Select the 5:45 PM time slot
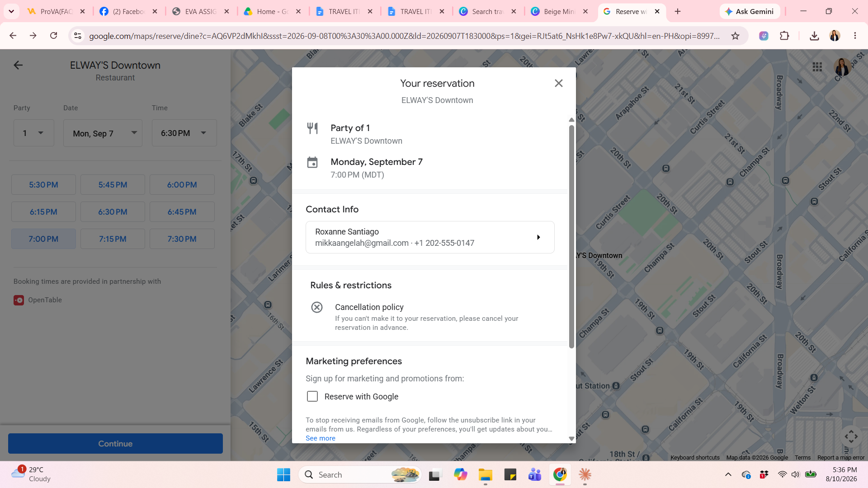 113,185
